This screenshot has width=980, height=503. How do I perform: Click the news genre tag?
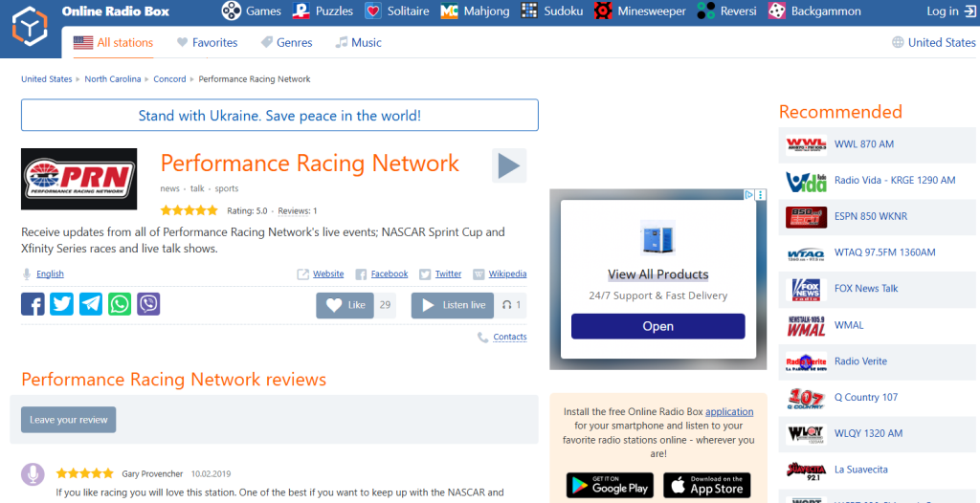[169, 188]
